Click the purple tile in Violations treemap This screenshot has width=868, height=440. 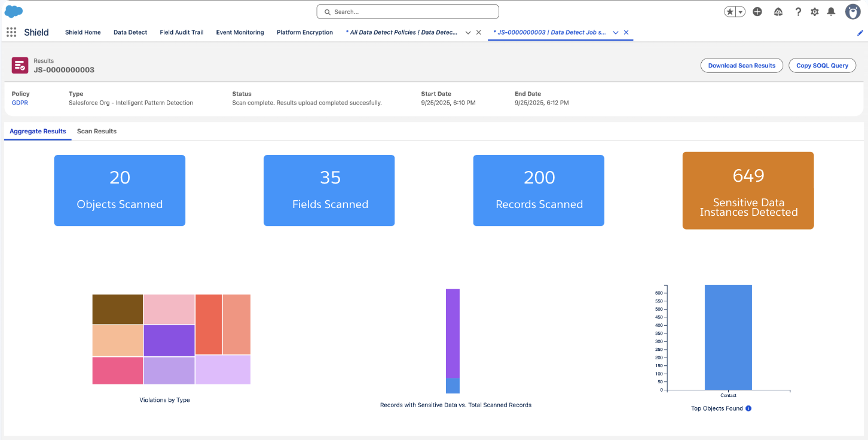[169, 340]
